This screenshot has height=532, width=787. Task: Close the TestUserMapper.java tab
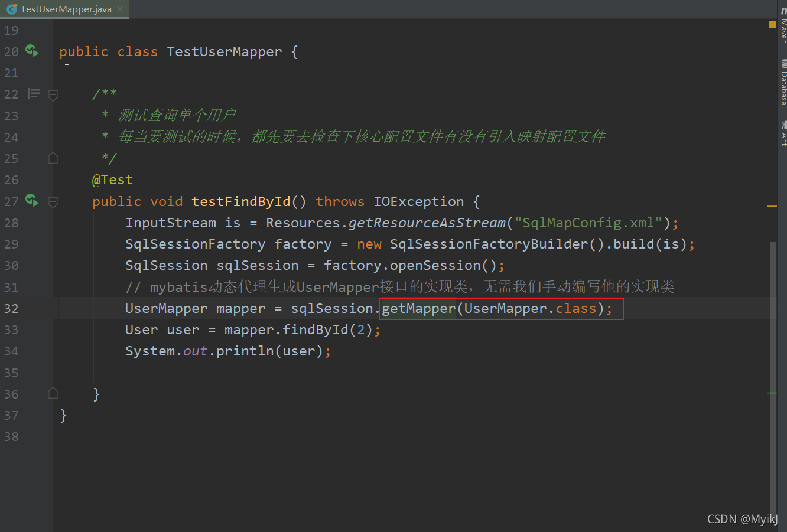[120, 9]
